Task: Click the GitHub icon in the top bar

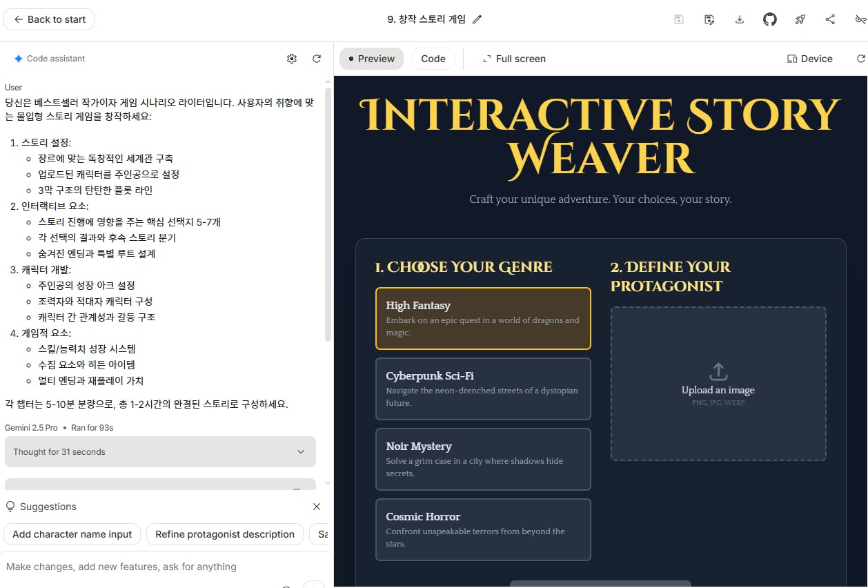Action: 769,19
